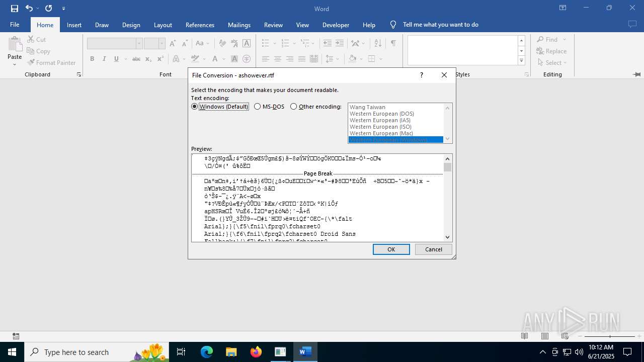
Task: Open the font size dropdown
Action: click(162, 44)
